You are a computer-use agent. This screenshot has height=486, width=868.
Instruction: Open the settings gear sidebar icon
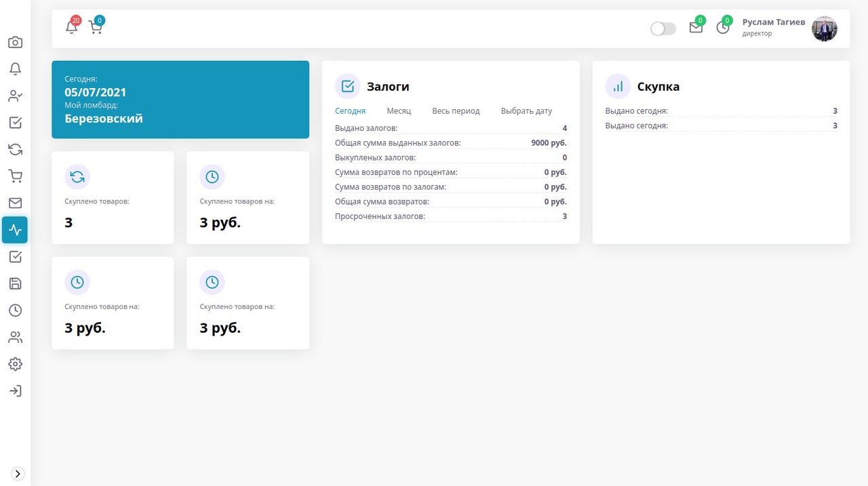point(15,364)
